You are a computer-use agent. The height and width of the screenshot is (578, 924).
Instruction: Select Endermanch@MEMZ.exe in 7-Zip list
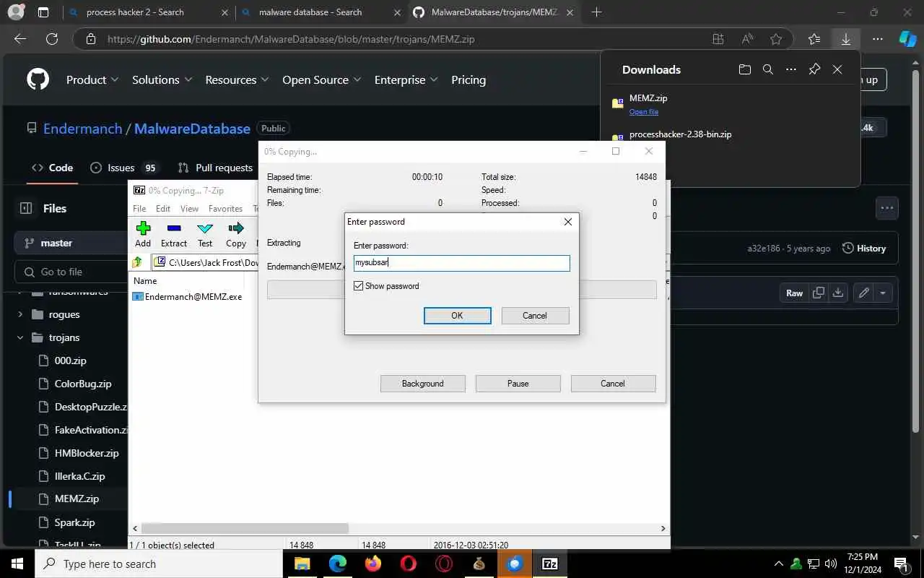pos(187,296)
